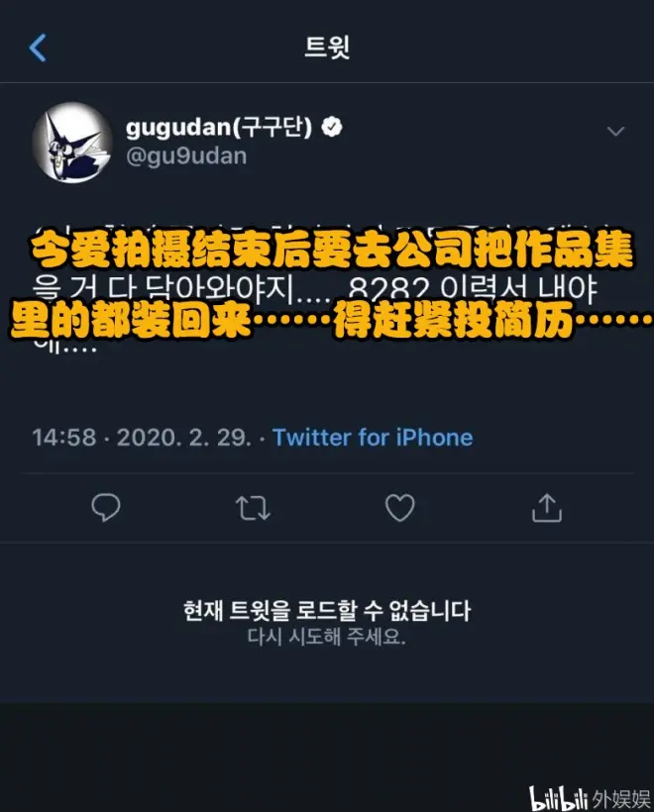Open gugudan's profile avatar
Image resolution: width=654 pixels, height=812 pixels.
[x=72, y=143]
